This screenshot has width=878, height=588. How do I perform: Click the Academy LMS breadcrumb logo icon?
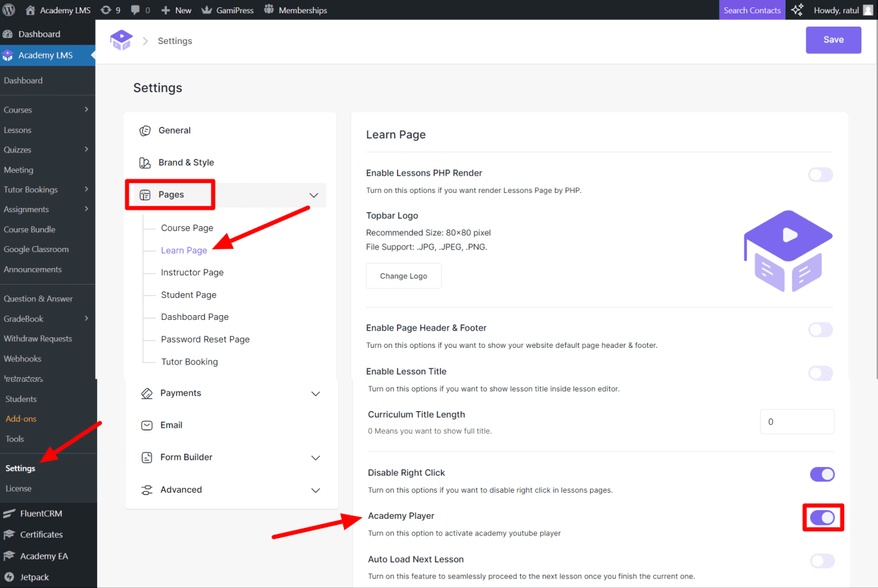121,40
